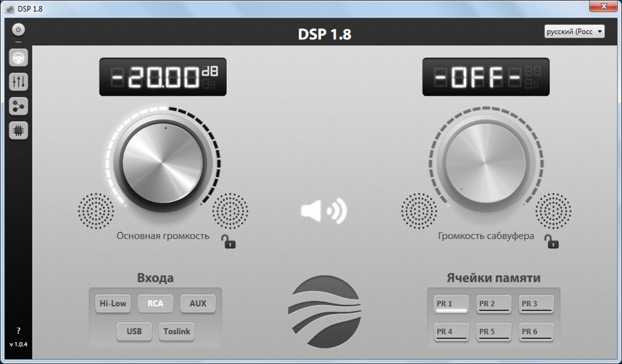The image size is (622, 364).
Task: Load memory preset PR 3
Action: point(536,304)
